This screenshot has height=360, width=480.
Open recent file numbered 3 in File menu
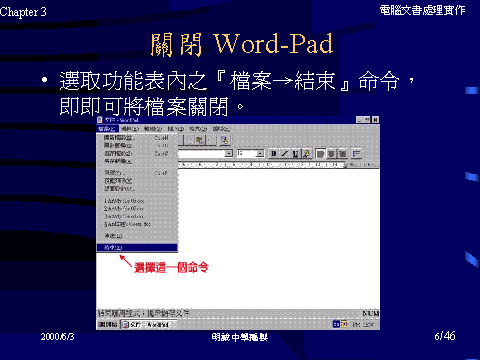[x=137, y=216]
